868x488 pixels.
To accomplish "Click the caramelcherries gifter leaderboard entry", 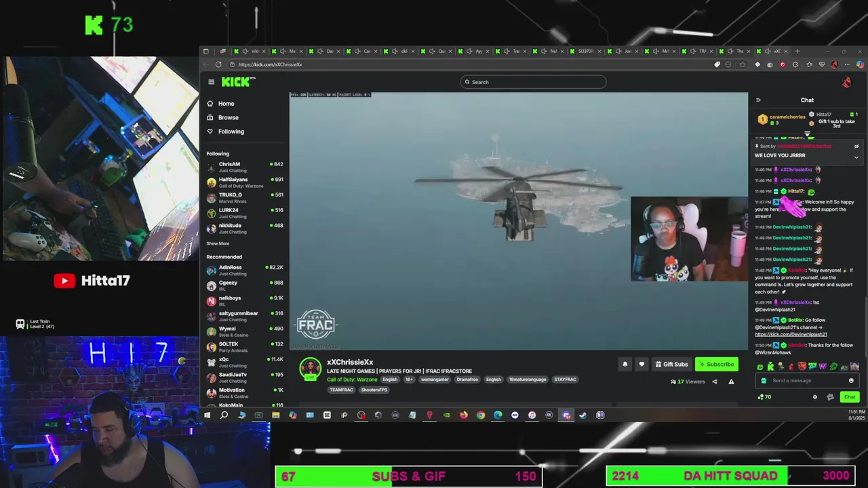I will click(x=782, y=119).
